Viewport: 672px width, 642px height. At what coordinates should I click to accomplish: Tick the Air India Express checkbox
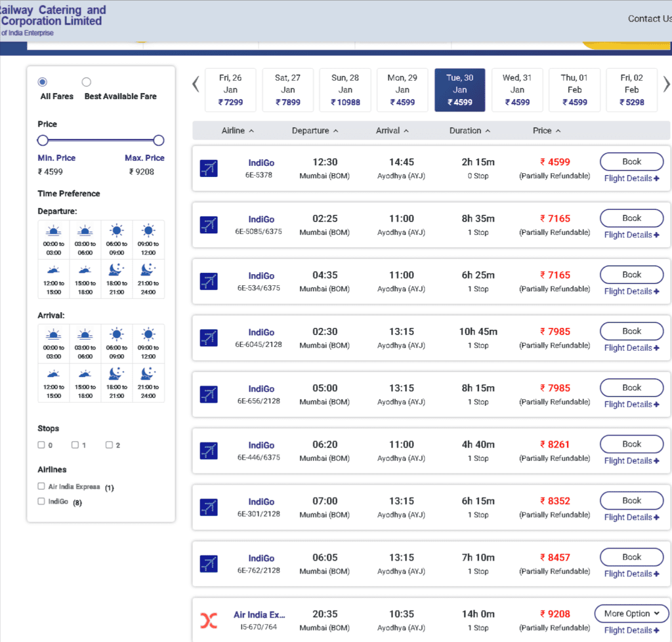pos(41,487)
